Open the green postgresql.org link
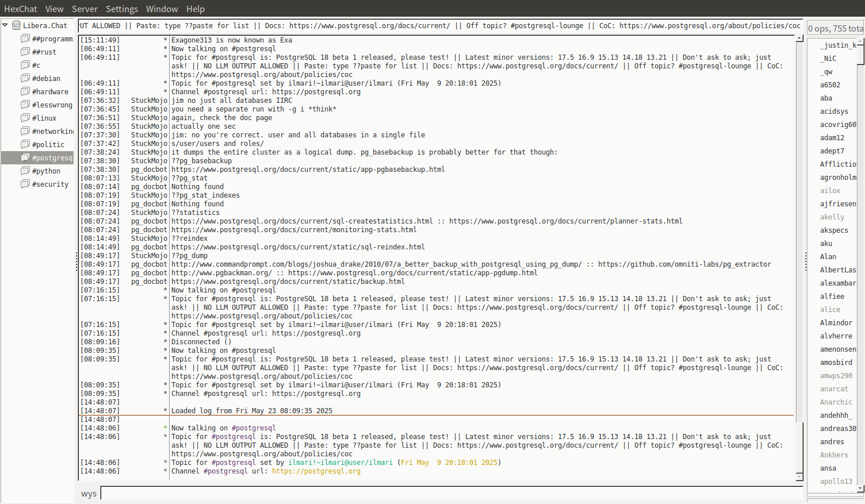This screenshot has width=865, height=504. click(x=316, y=471)
